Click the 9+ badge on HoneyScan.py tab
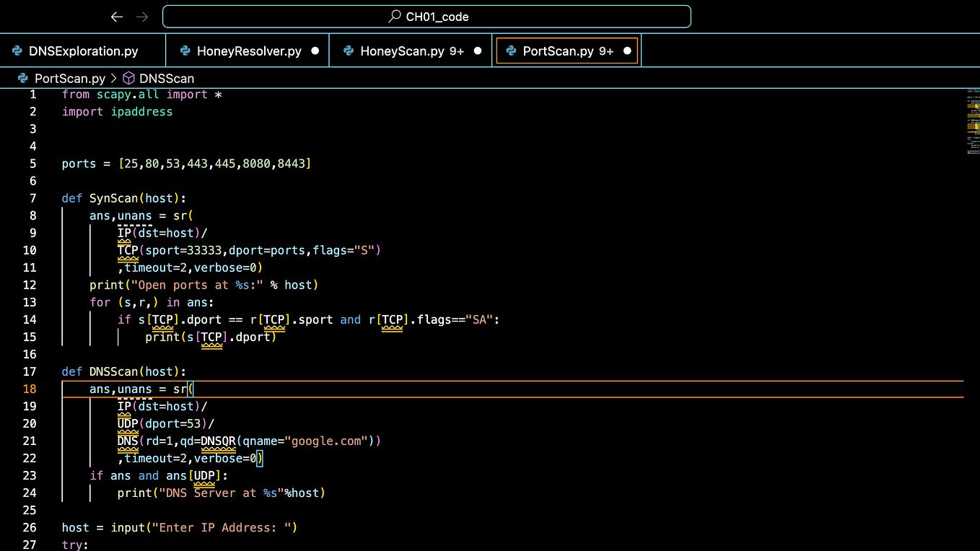The width and height of the screenshot is (980, 551). pos(455,50)
